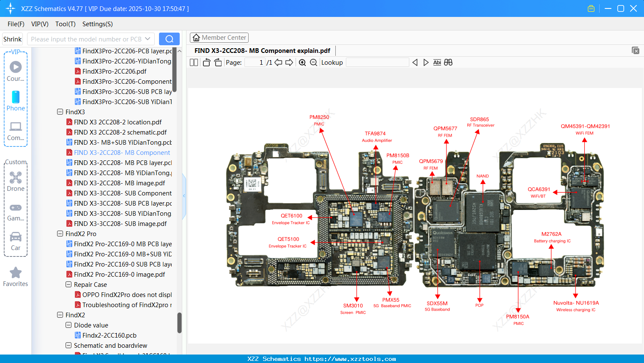Open the File menu
This screenshot has width=644, height=363.
[x=15, y=24]
